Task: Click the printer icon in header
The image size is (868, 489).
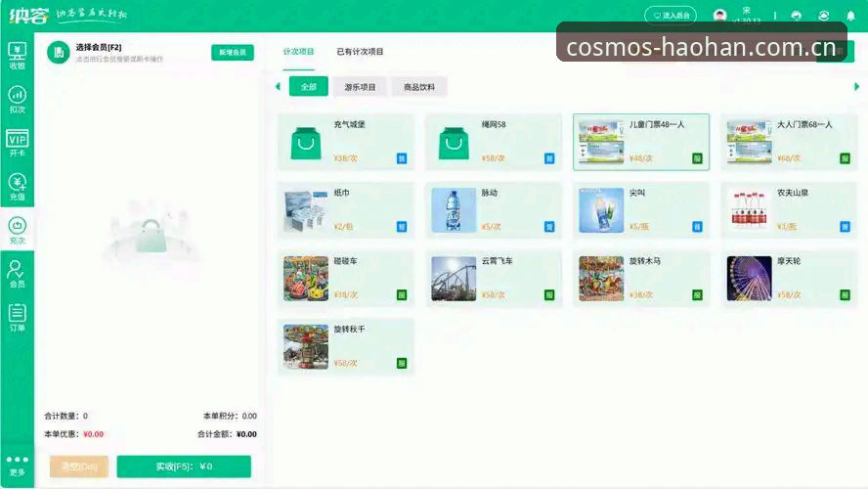Action: [797, 16]
